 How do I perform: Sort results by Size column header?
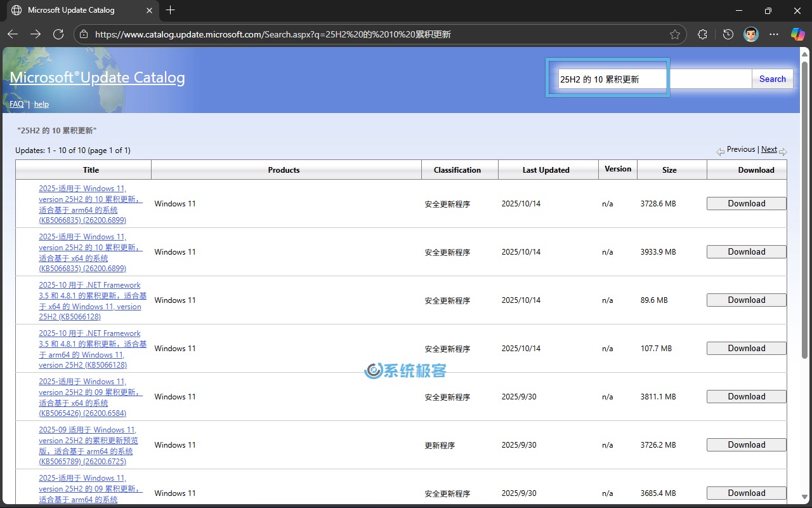[669, 170]
